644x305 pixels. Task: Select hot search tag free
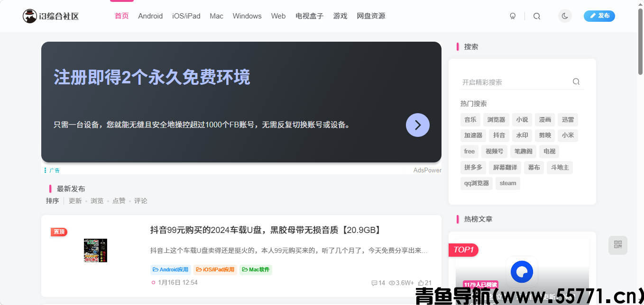pos(469,152)
